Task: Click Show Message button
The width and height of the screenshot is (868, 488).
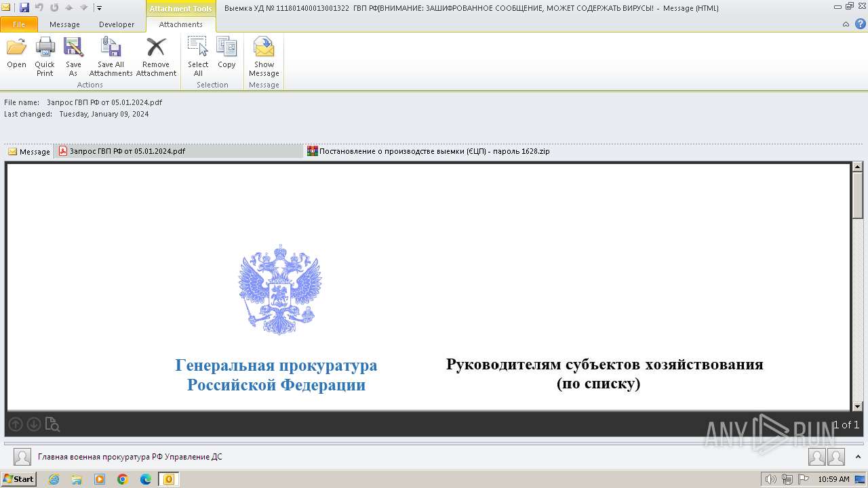Action: click(x=264, y=57)
